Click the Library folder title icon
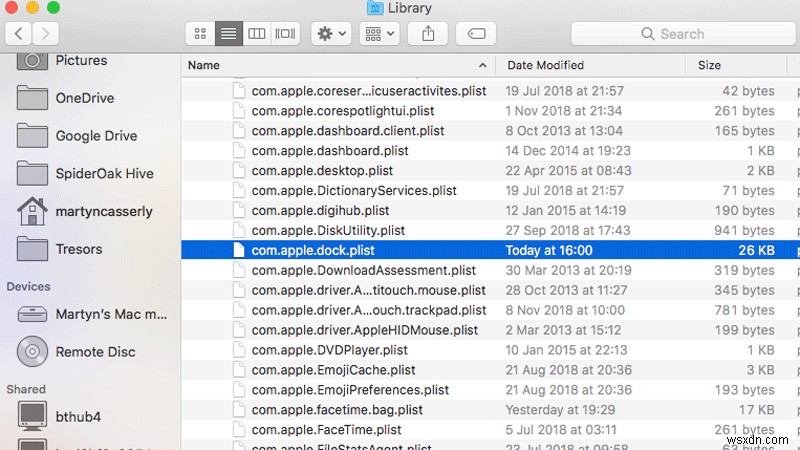800x450 pixels. (x=375, y=8)
